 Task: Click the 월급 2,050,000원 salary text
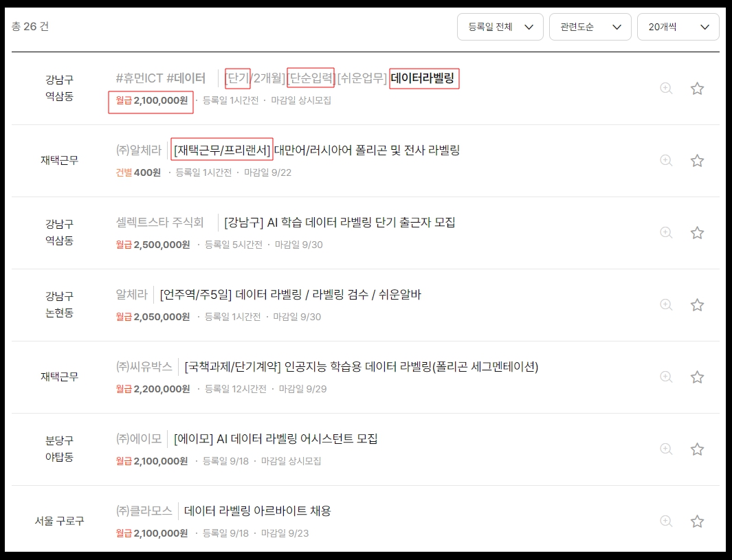153,317
